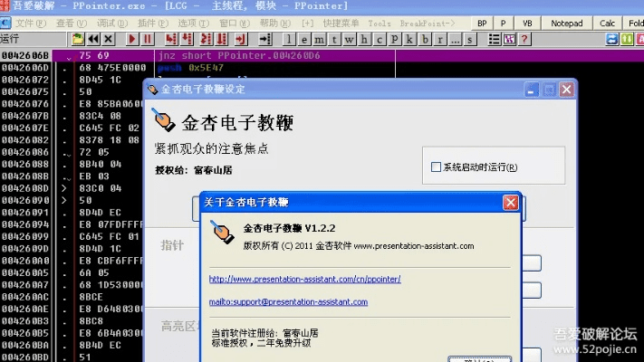Click the OllyDbg system menu C icon

pyautogui.click(x=5, y=23)
